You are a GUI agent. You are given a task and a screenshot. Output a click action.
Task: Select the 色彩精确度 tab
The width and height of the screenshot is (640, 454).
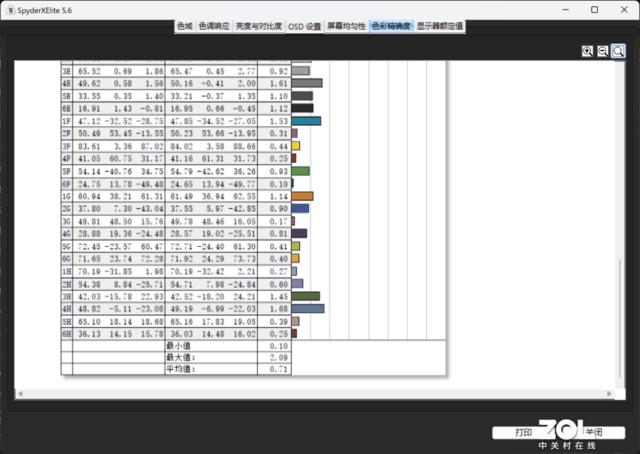click(391, 26)
